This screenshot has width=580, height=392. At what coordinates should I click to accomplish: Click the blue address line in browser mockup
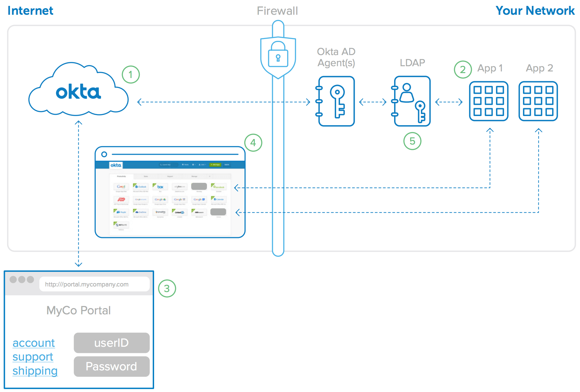click(175, 154)
